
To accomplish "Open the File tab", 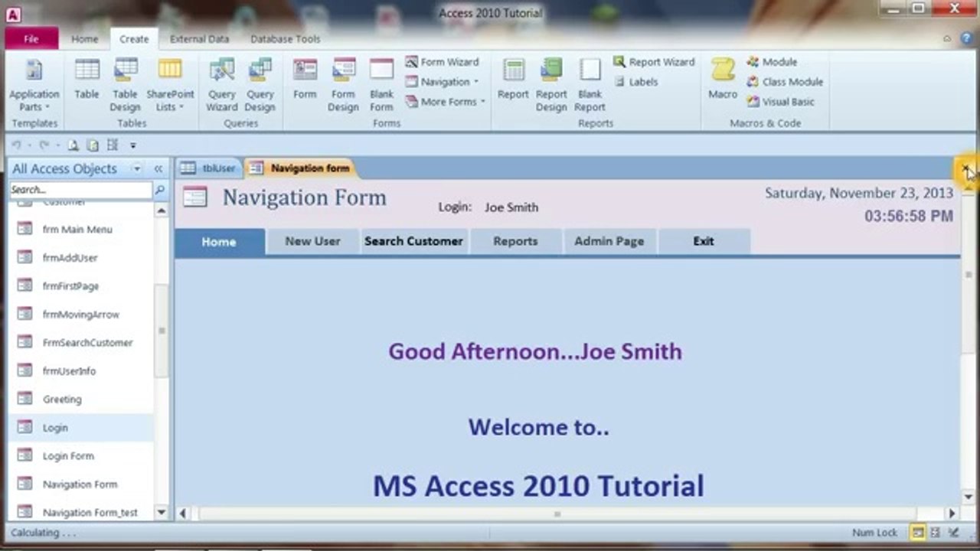I will coord(31,38).
